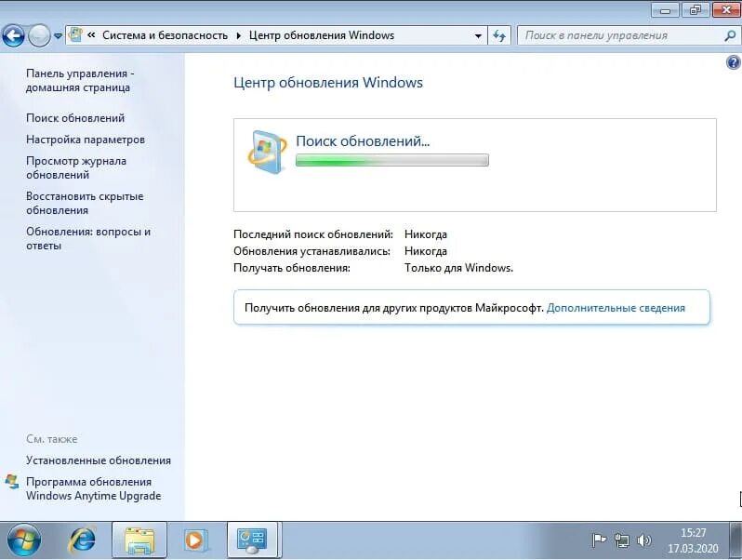This screenshot has width=742, height=560.
Task: Open Просмотр журнала обновлений
Action: pos(76,167)
